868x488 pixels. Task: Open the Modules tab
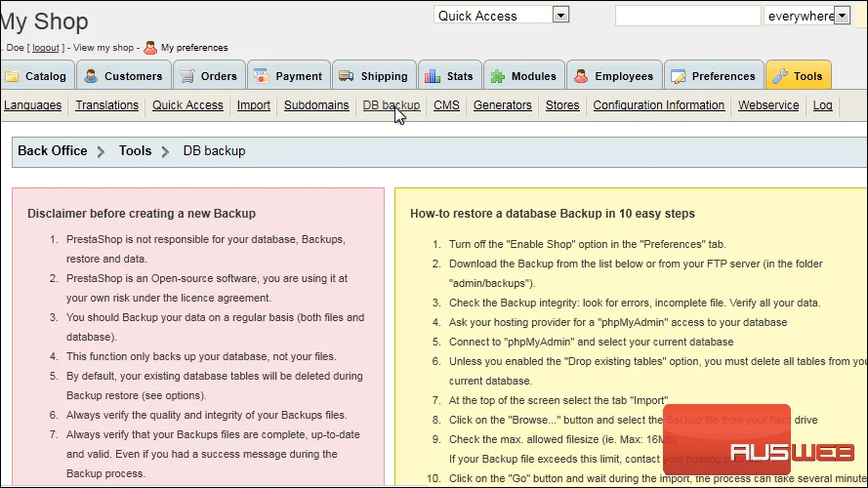[x=523, y=75]
